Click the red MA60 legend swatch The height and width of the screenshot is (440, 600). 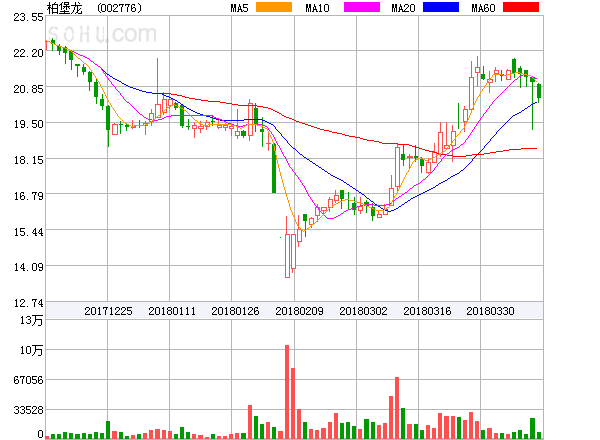(x=521, y=7)
